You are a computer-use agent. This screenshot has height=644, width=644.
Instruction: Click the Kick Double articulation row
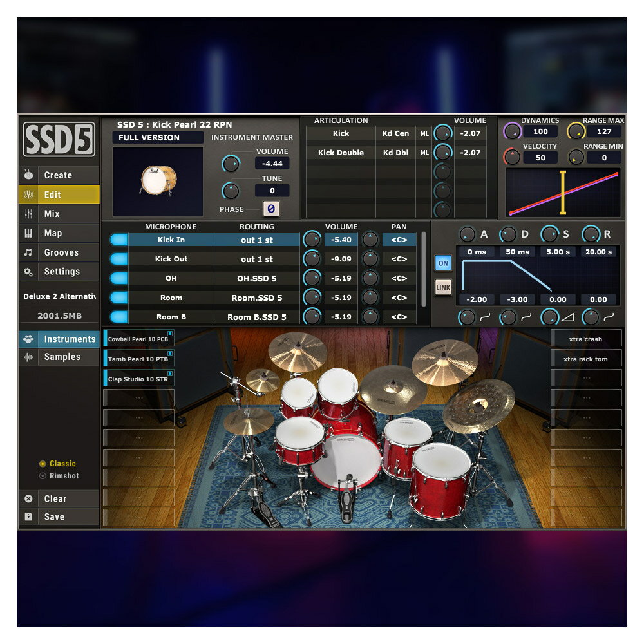[x=341, y=153]
